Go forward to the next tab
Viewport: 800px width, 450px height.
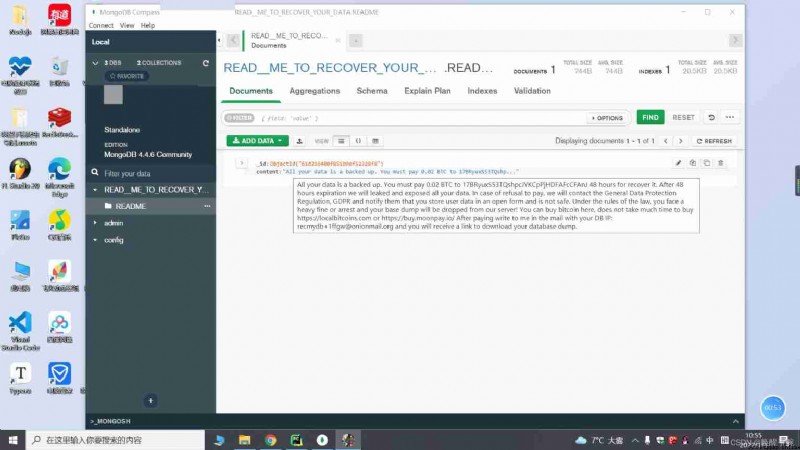tap(735, 40)
